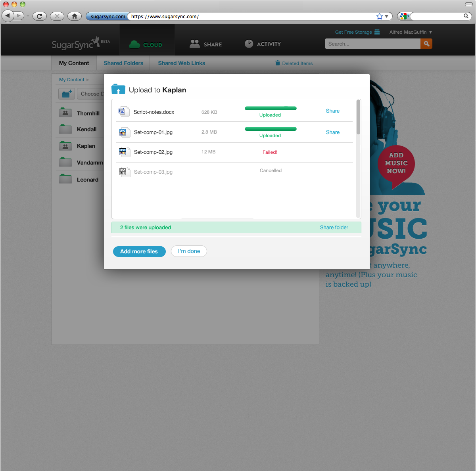Switch to the My Content tab
476x471 pixels.
point(74,63)
